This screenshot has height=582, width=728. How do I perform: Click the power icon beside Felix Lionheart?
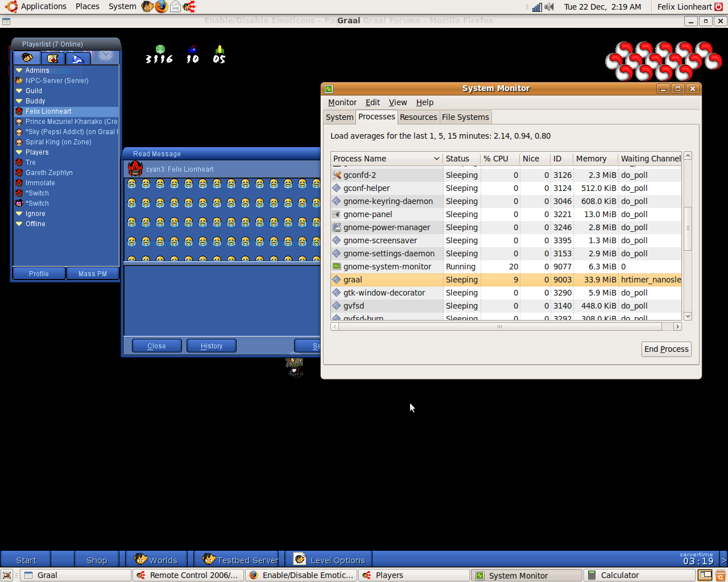pyautogui.click(x=719, y=7)
